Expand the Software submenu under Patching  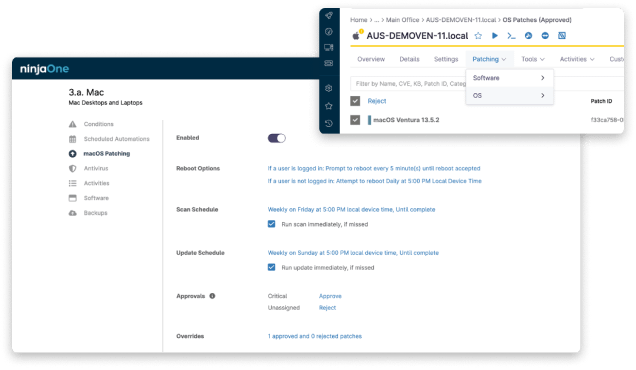tap(509, 78)
